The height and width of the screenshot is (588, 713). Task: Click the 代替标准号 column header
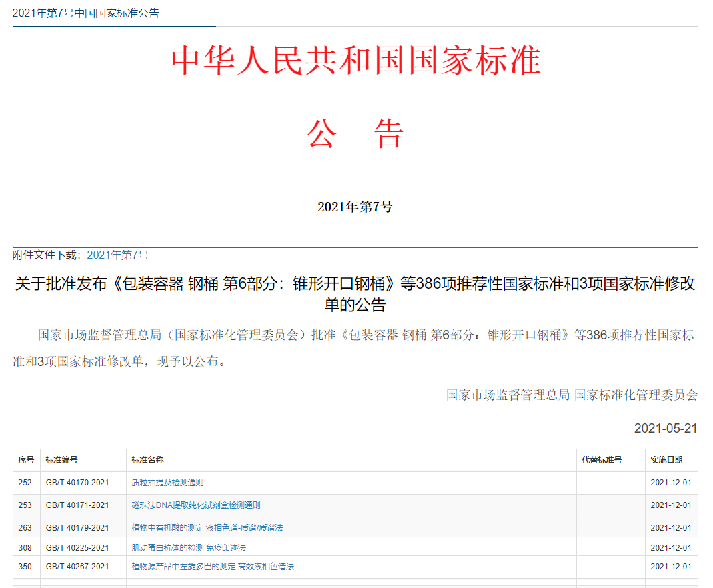(x=602, y=460)
